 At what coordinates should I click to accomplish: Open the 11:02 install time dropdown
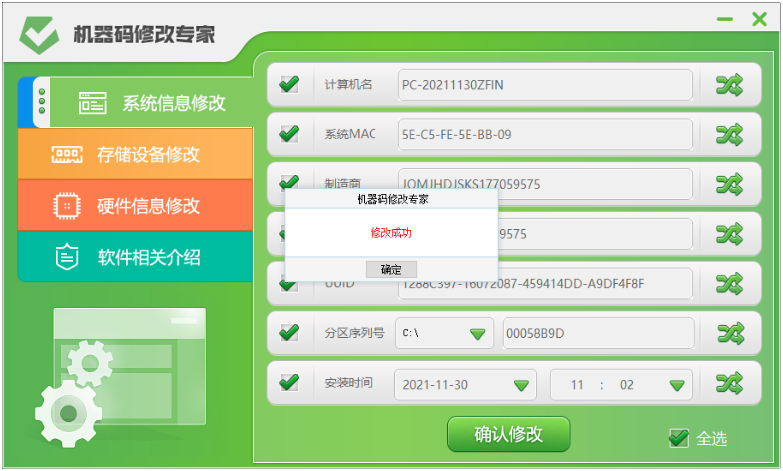pyautogui.click(x=678, y=385)
